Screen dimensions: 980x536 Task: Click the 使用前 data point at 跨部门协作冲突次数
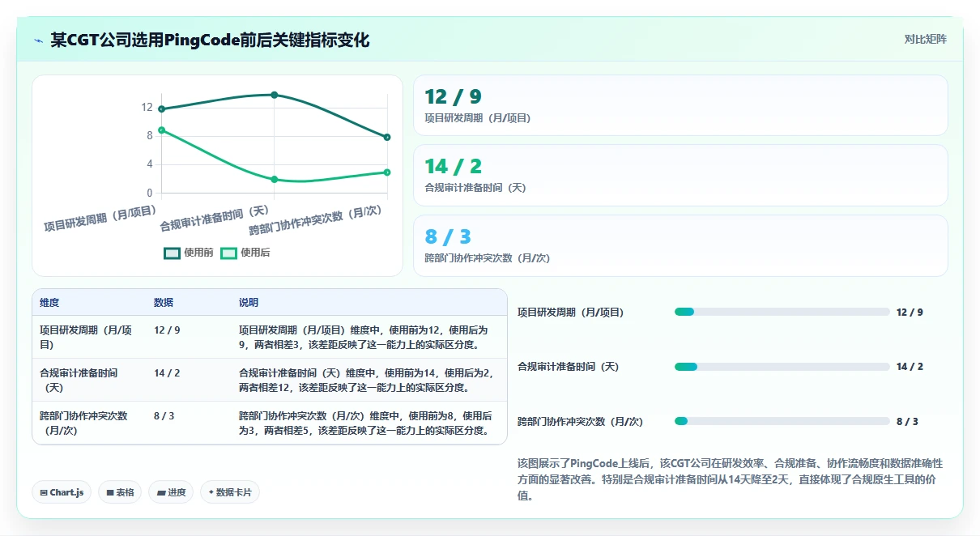coord(387,137)
